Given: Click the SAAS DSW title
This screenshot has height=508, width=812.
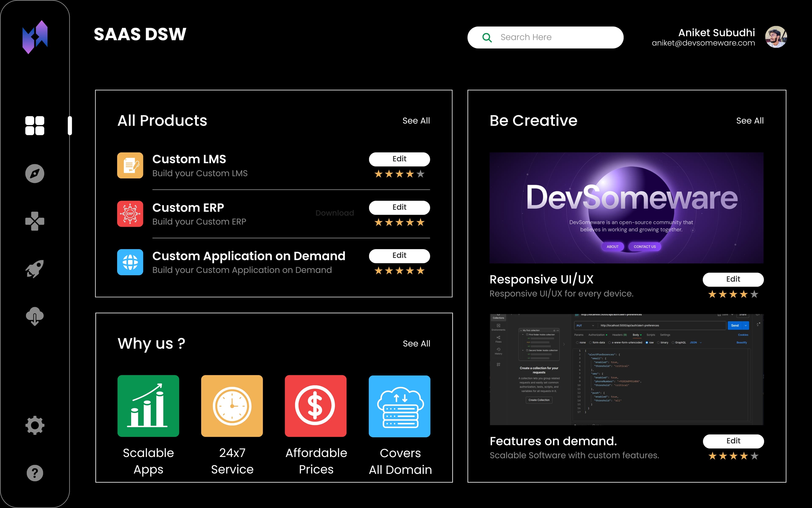Looking at the screenshot, I should point(140,34).
